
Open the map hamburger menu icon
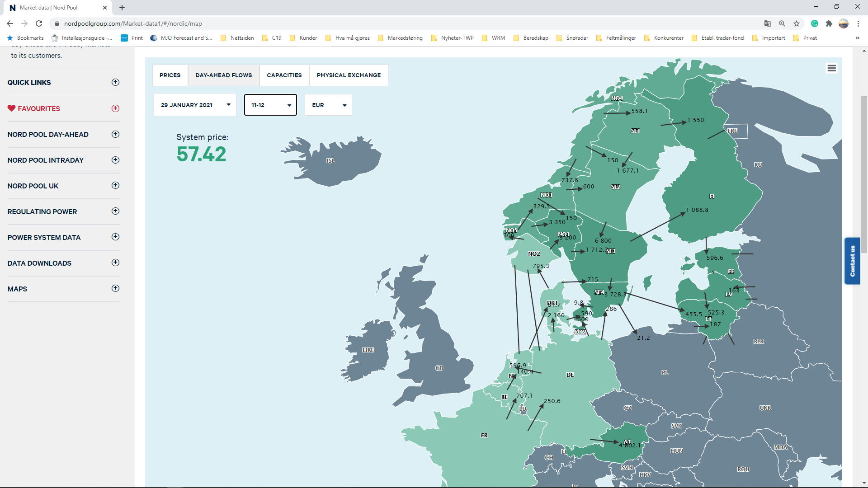831,68
